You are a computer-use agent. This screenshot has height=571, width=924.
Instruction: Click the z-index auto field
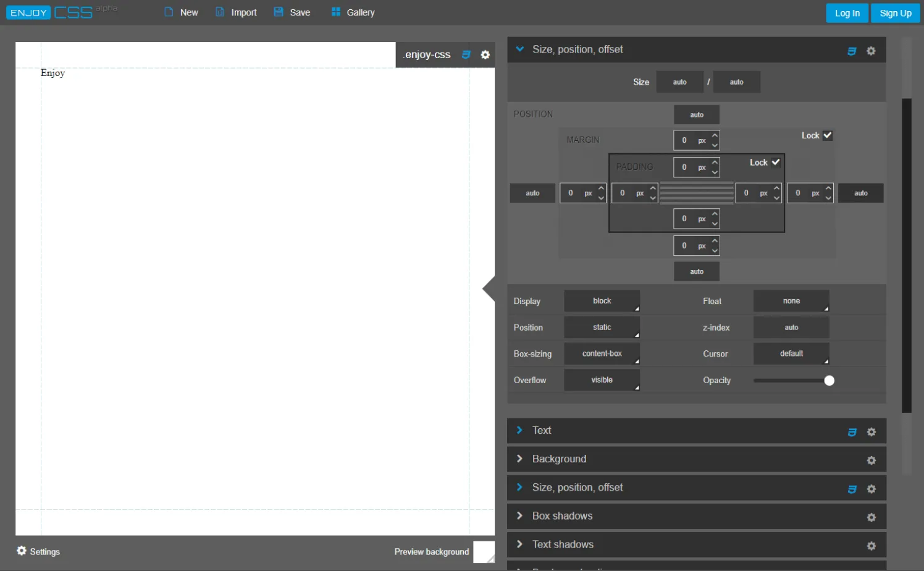pyautogui.click(x=791, y=328)
